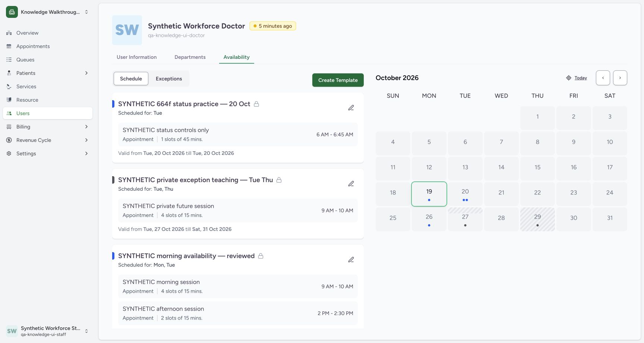Edit the SYNTHETIC morning availability template

click(x=351, y=260)
